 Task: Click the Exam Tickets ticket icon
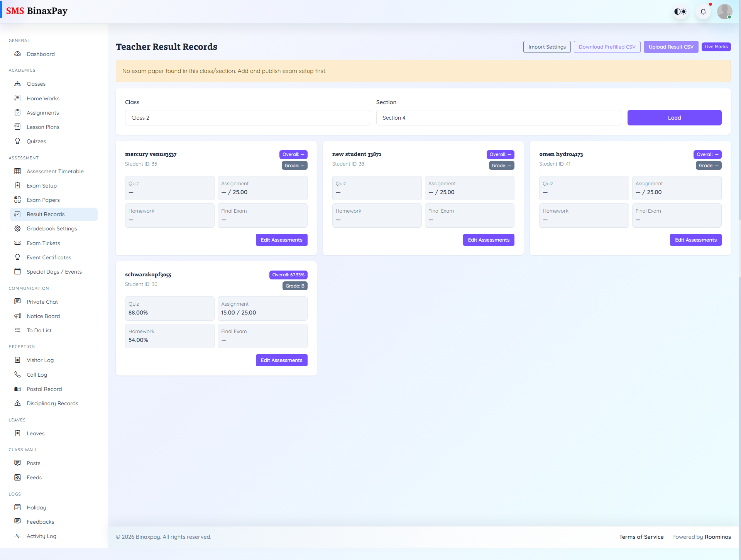tap(17, 243)
